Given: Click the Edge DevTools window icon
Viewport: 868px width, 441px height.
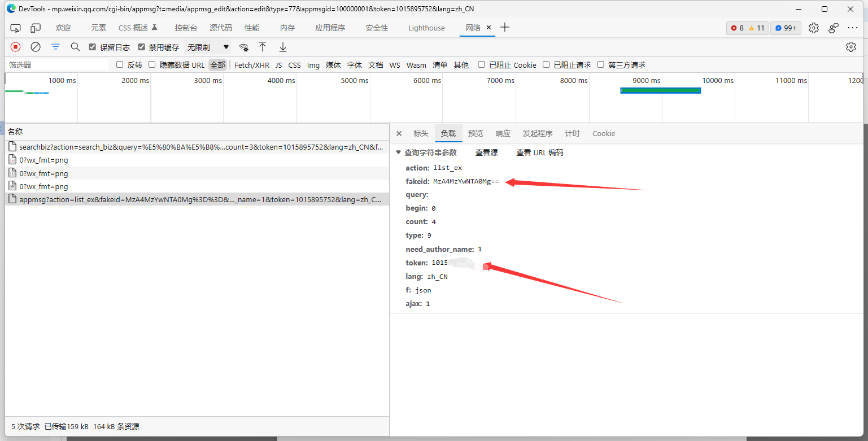Looking at the screenshot, I should (x=11, y=8).
